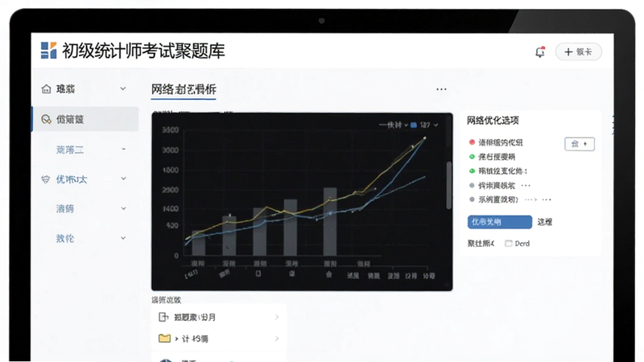Click the text link beside blue button
The image size is (644, 362).
coord(545,222)
